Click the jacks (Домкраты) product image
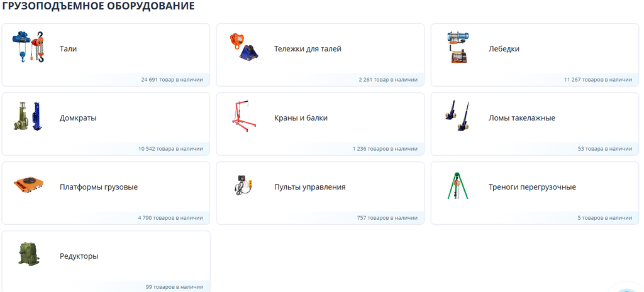 tap(29, 117)
